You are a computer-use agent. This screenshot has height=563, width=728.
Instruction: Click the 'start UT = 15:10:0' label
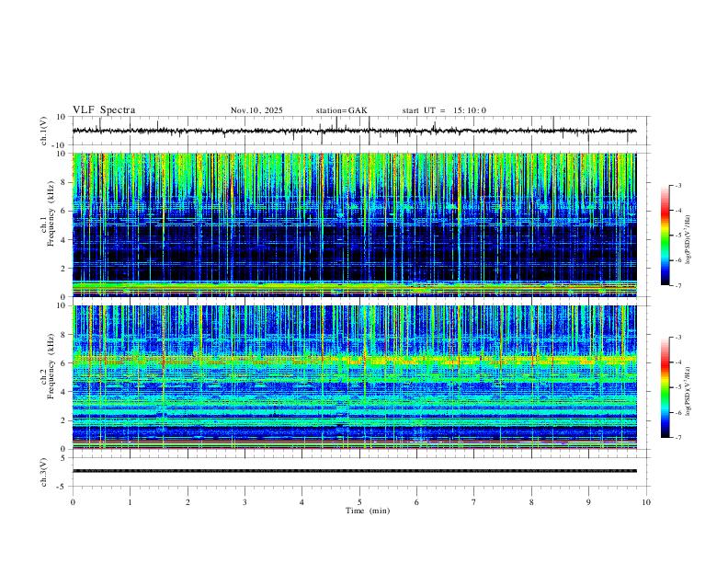click(x=444, y=110)
